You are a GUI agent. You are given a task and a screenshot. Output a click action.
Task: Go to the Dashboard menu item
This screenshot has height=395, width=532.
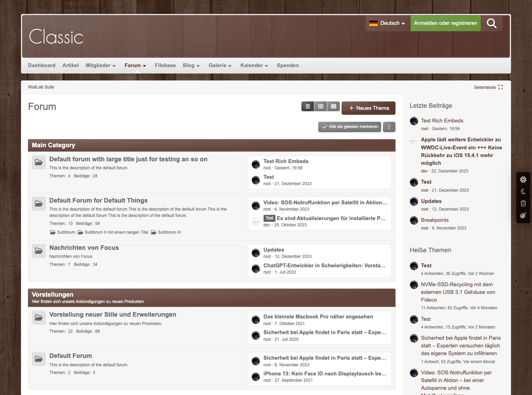coord(42,65)
